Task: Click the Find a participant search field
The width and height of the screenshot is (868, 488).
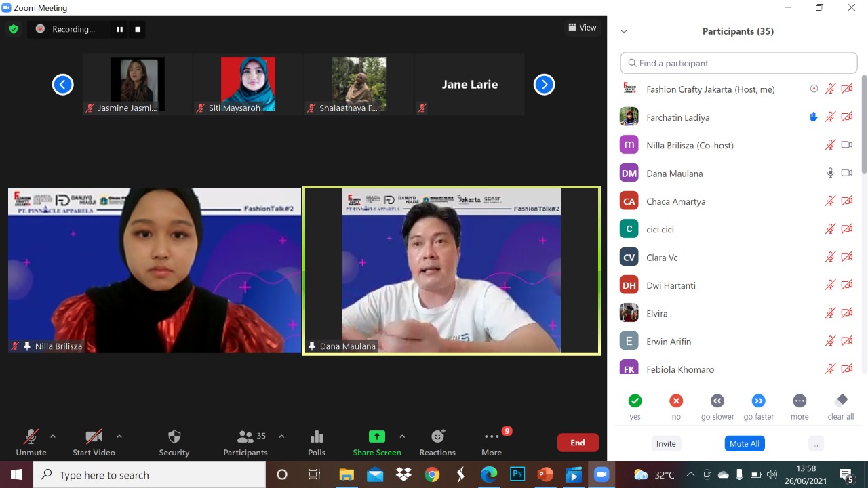Action: [x=738, y=63]
